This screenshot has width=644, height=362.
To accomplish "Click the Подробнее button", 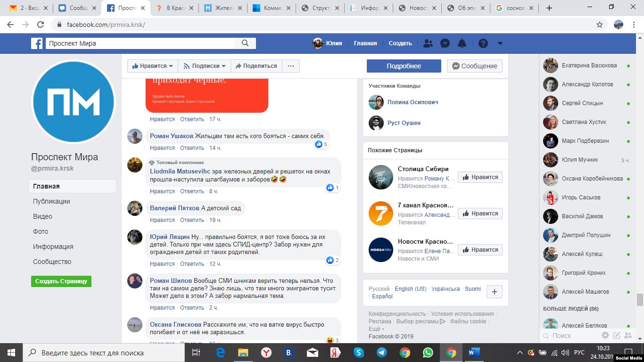I will pos(404,66).
